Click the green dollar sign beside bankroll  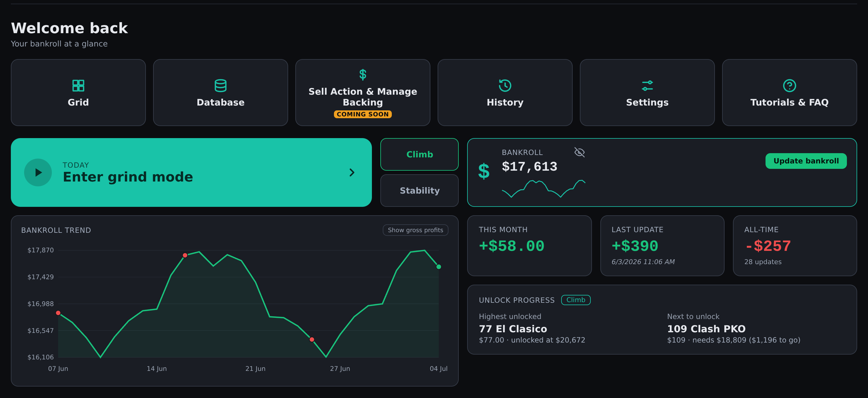[x=483, y=171]
